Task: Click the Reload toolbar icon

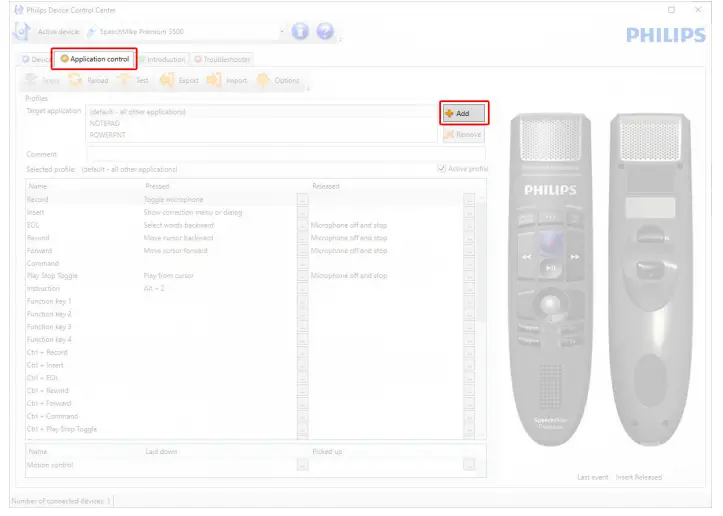Action: click(x=75, y=80)
